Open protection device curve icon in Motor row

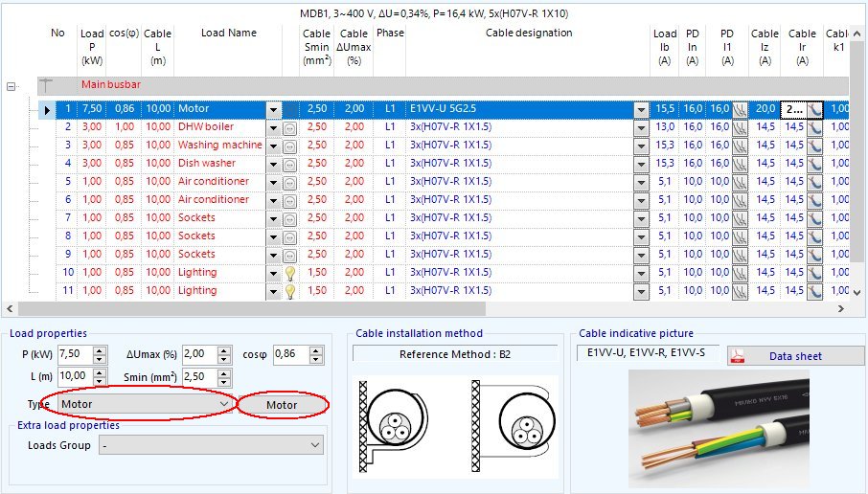(x=740, y=110)
